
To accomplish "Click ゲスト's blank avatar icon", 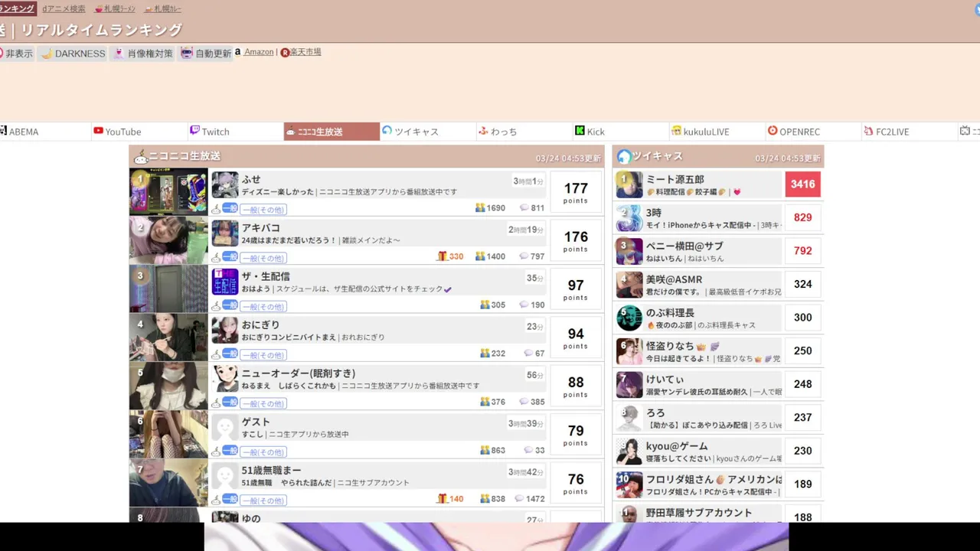I will coord(225,427).
